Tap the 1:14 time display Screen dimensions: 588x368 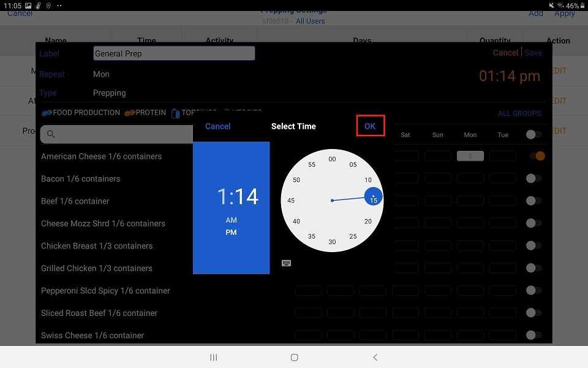tap(238, 196)
